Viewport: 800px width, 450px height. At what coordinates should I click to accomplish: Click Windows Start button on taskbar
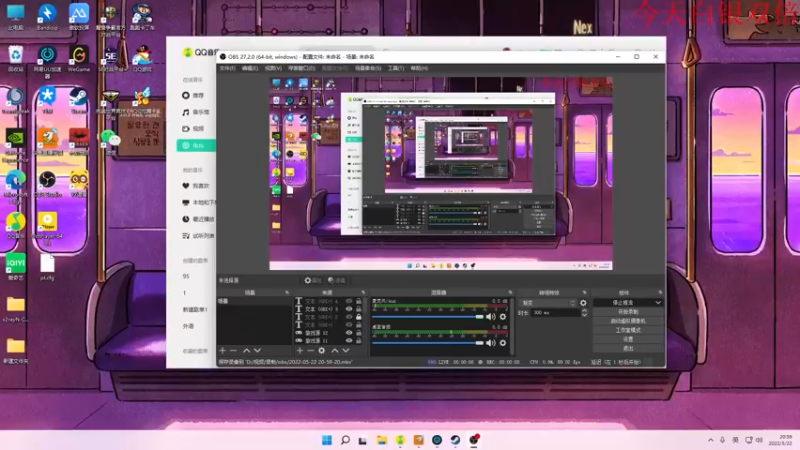pos(327,440)
